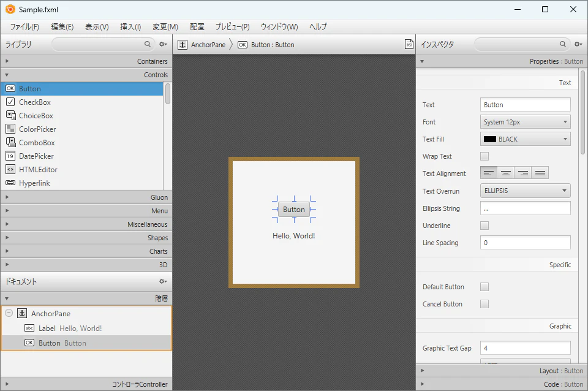Enable the Wrap Text checkbox

[484, 156]
